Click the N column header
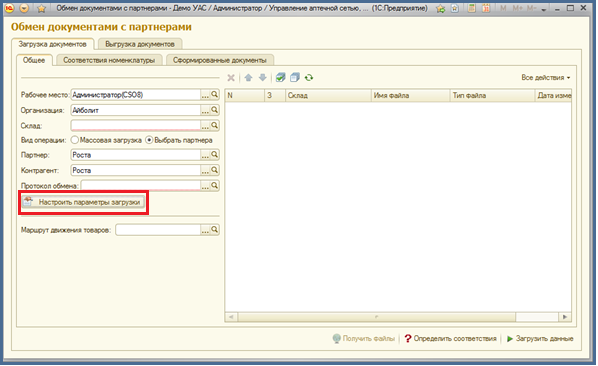 (x=245, y=96)
